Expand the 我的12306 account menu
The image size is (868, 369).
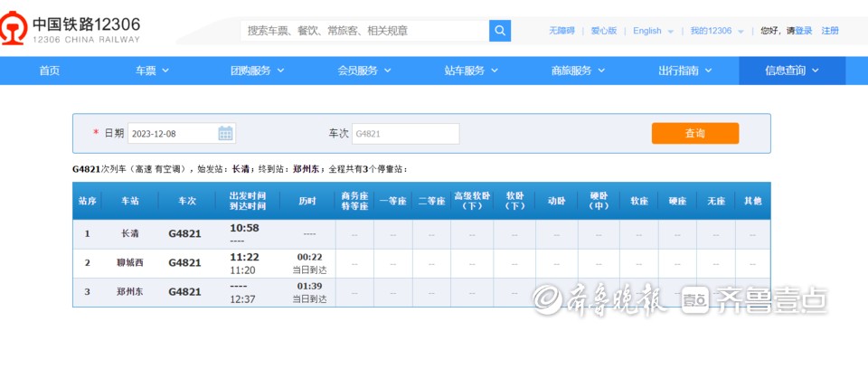point(716,31)
